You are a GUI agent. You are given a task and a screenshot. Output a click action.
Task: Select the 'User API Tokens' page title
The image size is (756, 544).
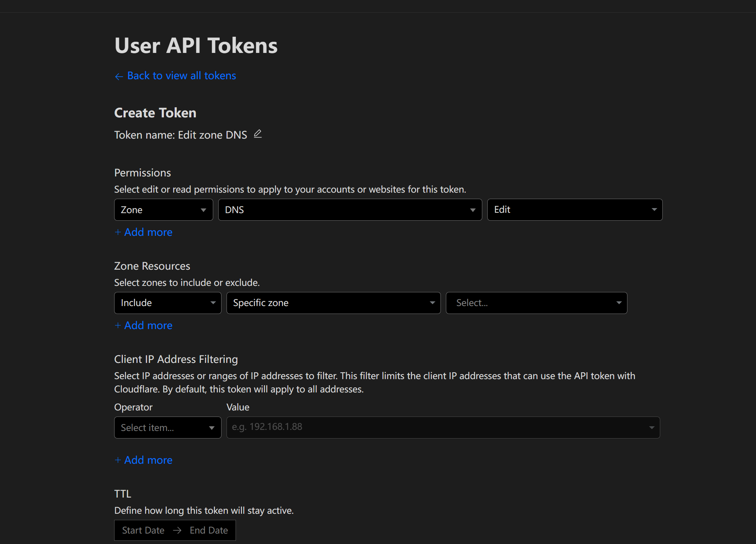click(196, 46)
